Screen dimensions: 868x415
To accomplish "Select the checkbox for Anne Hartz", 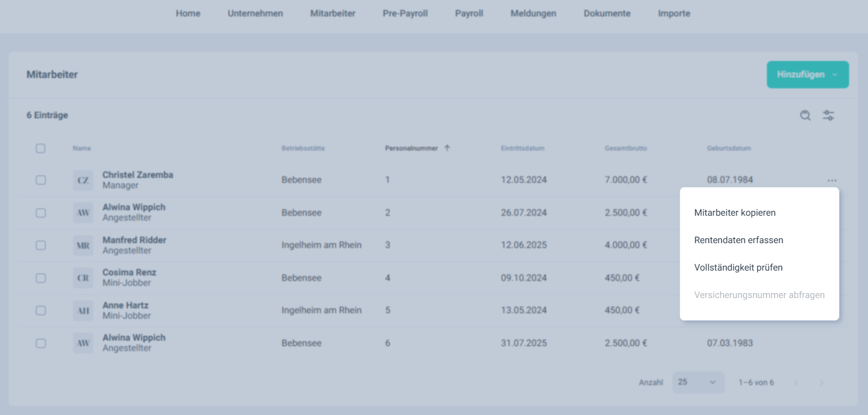I will (x=40, y=311).
